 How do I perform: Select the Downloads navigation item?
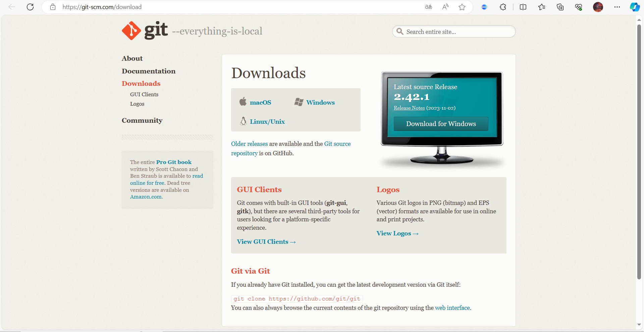click(141, 84)
